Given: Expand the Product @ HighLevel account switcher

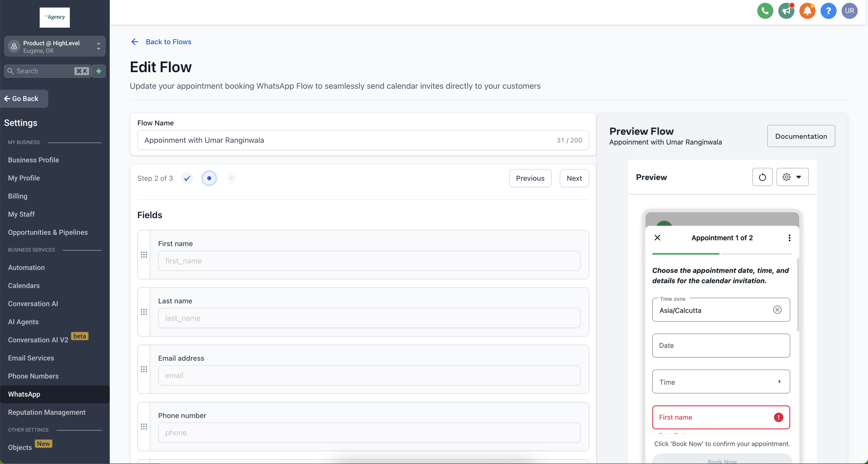Looking at the screenshot, I should (x=55, y=47).
